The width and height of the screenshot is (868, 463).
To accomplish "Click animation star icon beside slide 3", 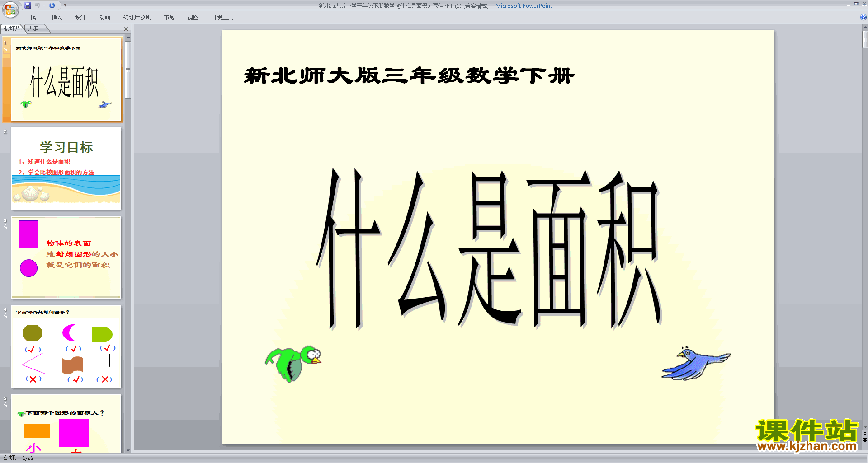I will tap(5, 226).
